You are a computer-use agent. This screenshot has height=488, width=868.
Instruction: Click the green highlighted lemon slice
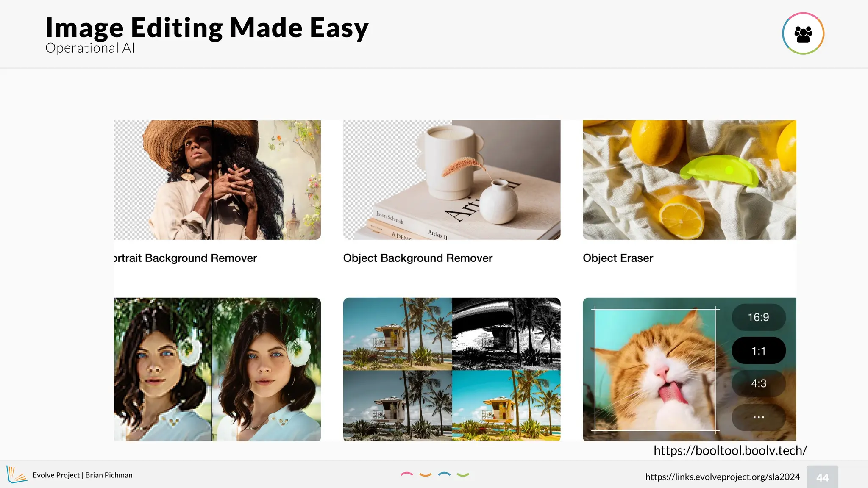click(x=719, y=171)
